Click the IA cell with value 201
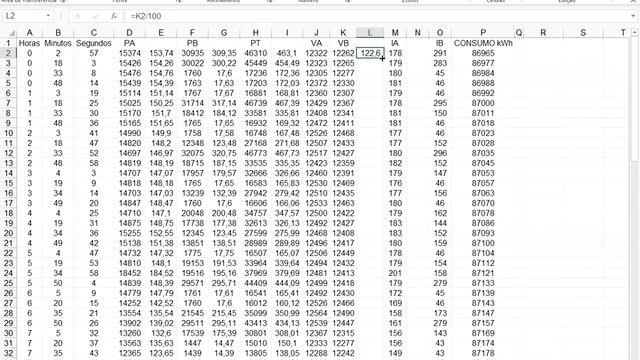640x360 pixels. tap(395, 273)
